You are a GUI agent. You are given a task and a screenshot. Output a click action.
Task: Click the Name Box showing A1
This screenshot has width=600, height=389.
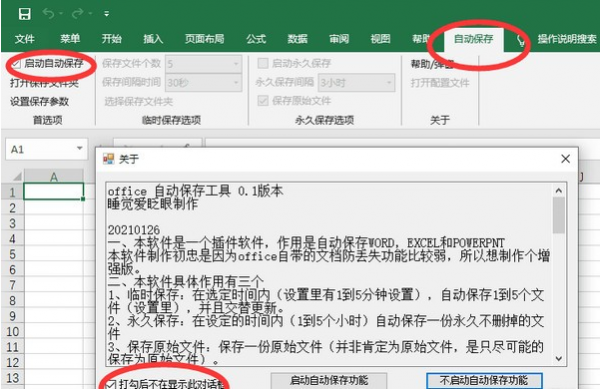click(x=47, y=149)
